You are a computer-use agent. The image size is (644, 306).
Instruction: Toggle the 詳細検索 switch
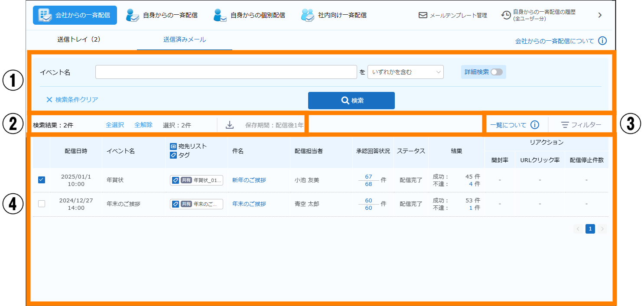pos(496,72)
